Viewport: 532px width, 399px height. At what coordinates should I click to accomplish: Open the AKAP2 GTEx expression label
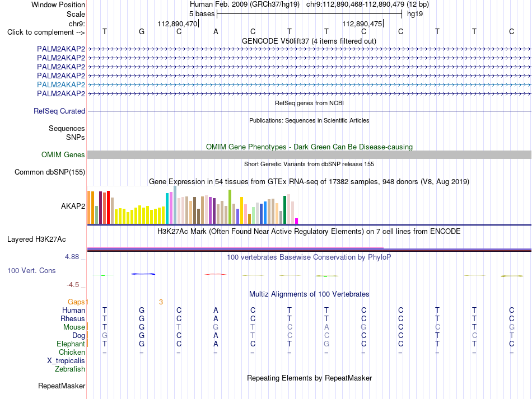click(73, 206)
